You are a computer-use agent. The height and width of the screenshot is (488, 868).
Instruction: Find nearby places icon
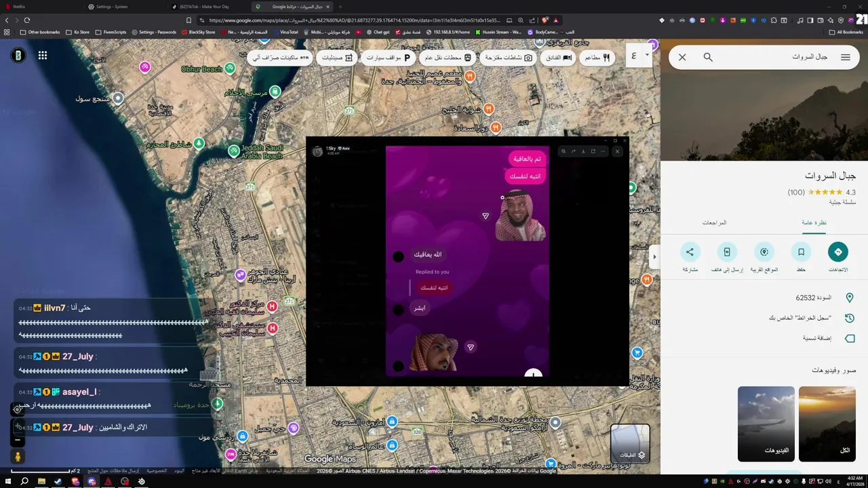click(764, 252)
